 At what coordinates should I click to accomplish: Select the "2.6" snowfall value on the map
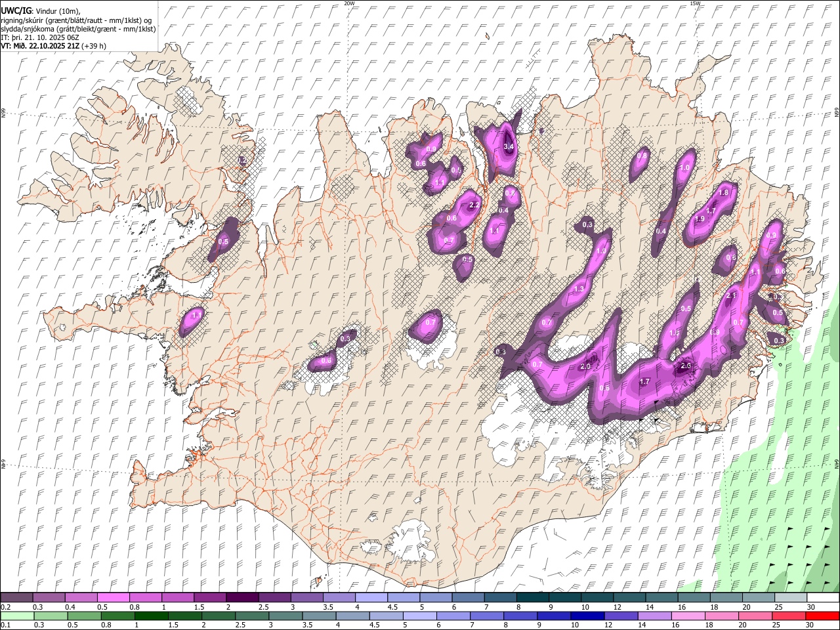click(686, 366)
